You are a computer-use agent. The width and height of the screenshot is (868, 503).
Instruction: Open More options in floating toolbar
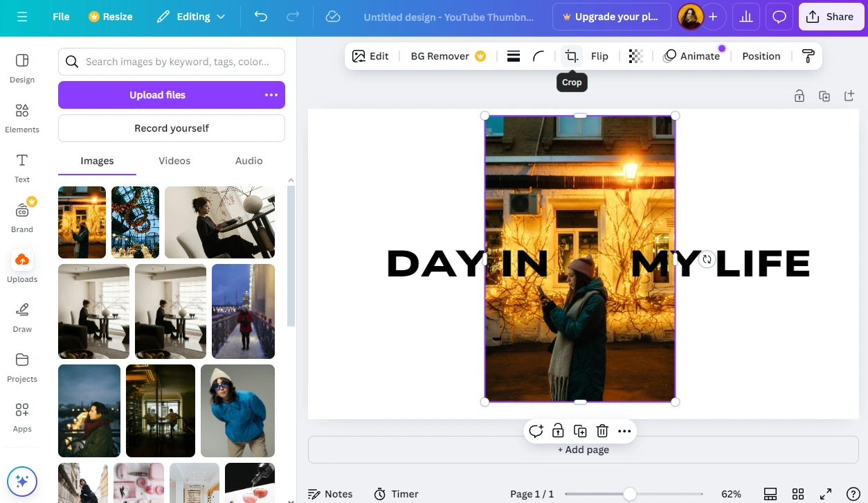pos(624,431)
